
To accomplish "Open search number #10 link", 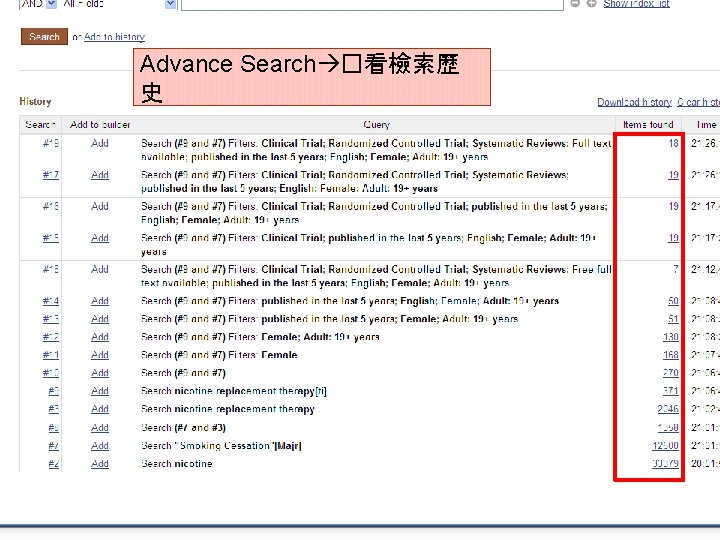I will (x=51, y=373).
